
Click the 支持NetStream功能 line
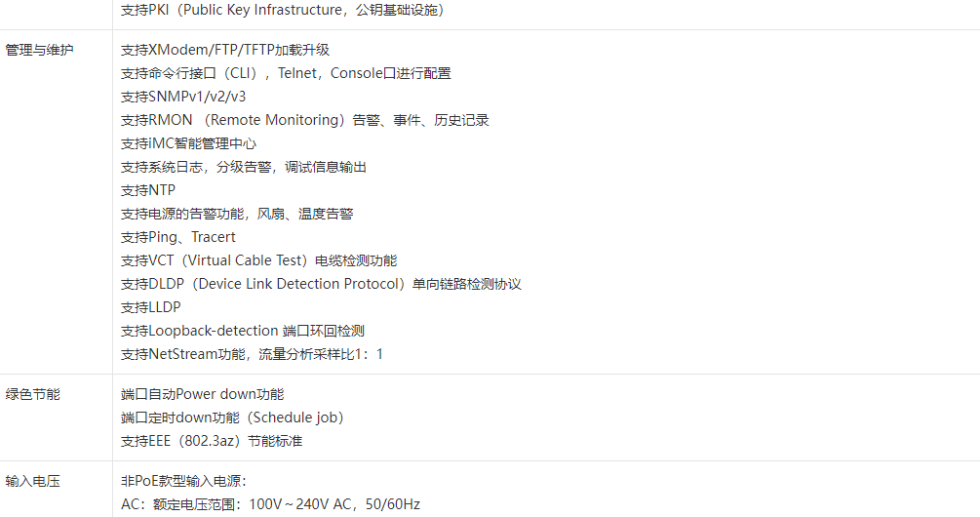point(252,354)
